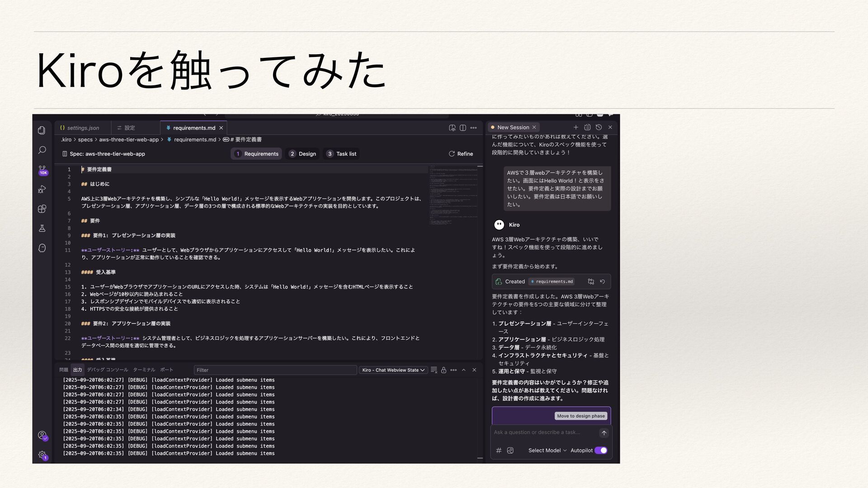This screenshot has height=488, width=868.
Task: Start a new chat session with plus icon
Action: coord(576,127)
